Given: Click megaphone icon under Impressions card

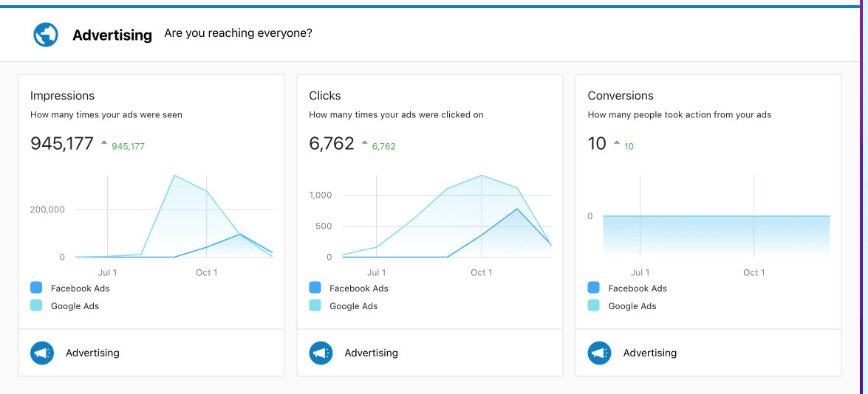Looking at the screenshot, I should [42, 353].
